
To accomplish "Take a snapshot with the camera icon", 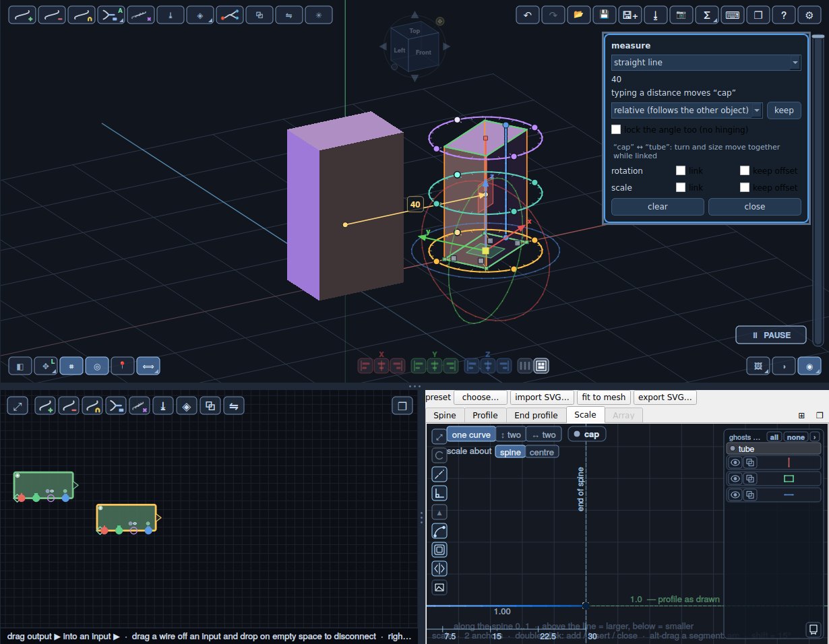I will 681,15.
